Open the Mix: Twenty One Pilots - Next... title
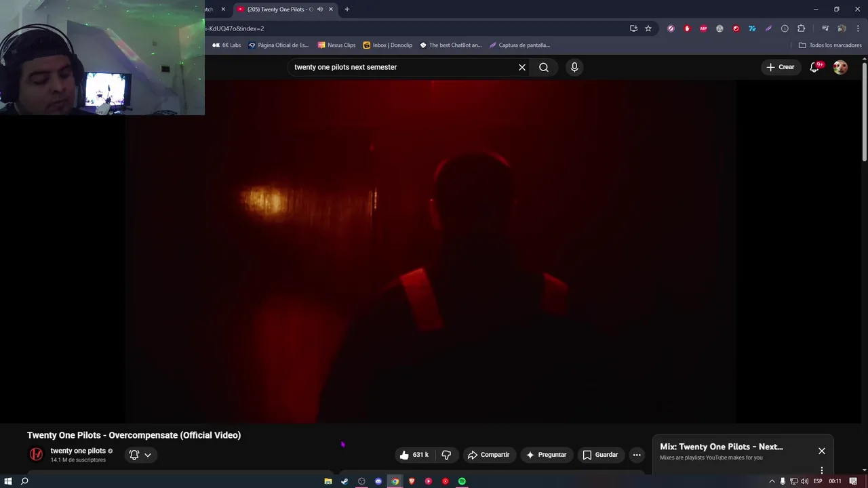 pos(722,447)
